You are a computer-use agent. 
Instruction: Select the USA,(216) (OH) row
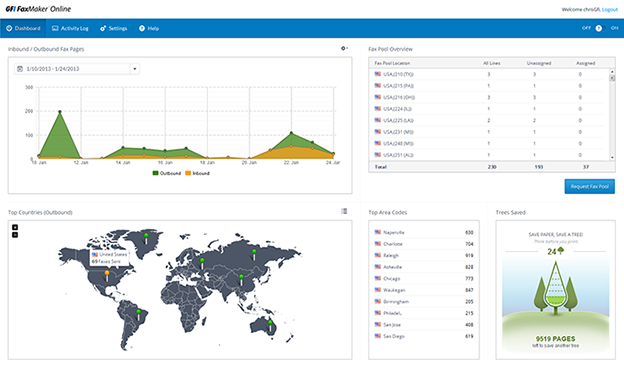click(489, 97)
